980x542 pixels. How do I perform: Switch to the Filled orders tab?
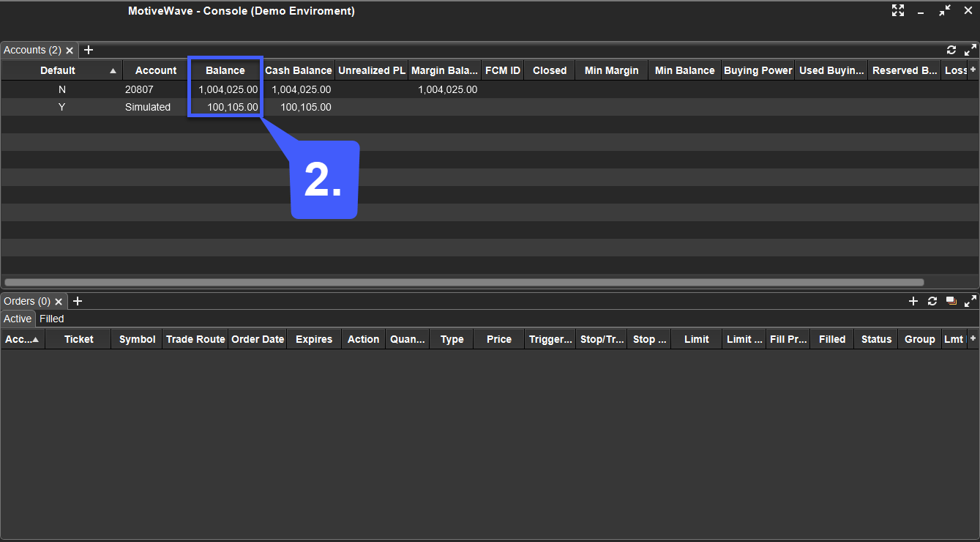coord(52,319)
